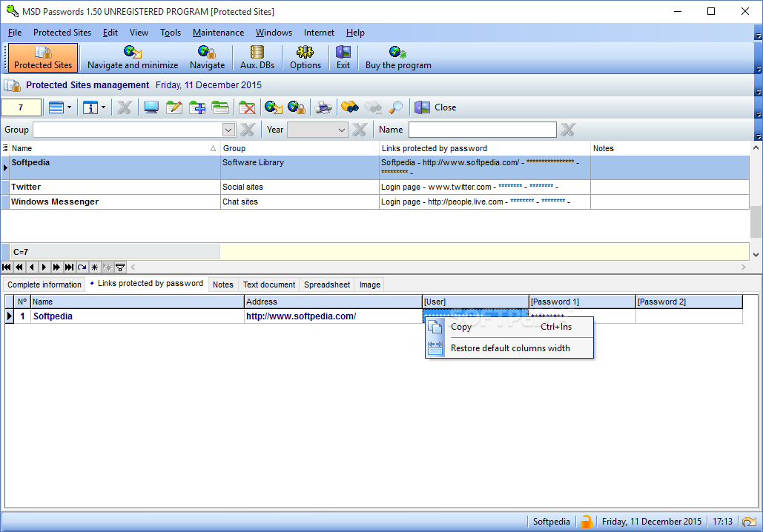
Task: Switch to the Image tab
Action: click(370, 285)
